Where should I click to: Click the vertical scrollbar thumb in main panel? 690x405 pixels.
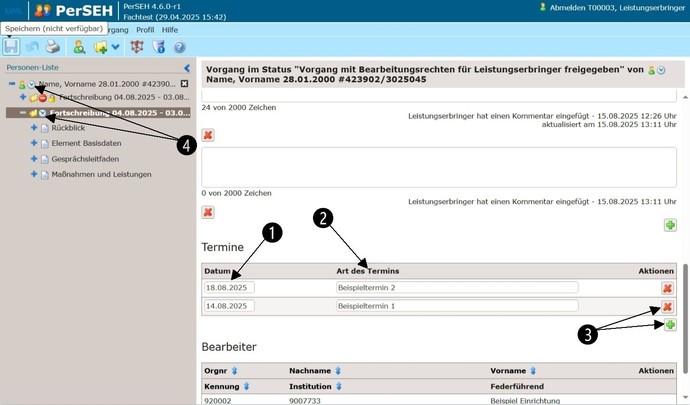click(x=685, y=319)
